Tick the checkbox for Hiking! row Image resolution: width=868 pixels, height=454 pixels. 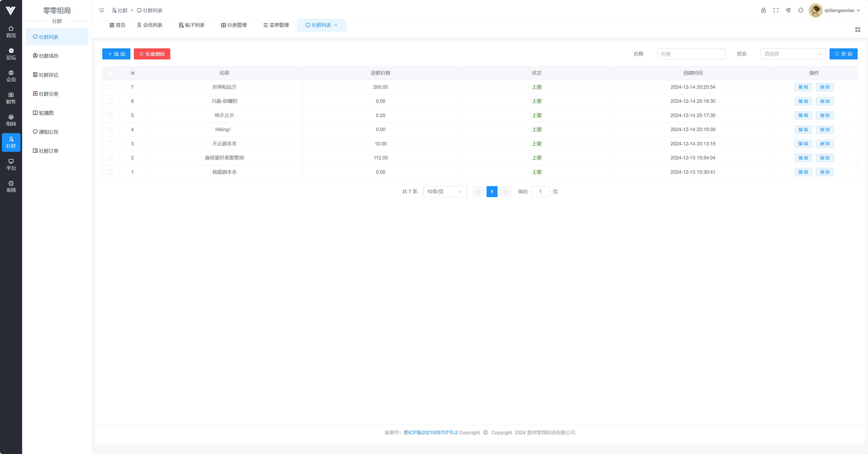pos(109,129)
